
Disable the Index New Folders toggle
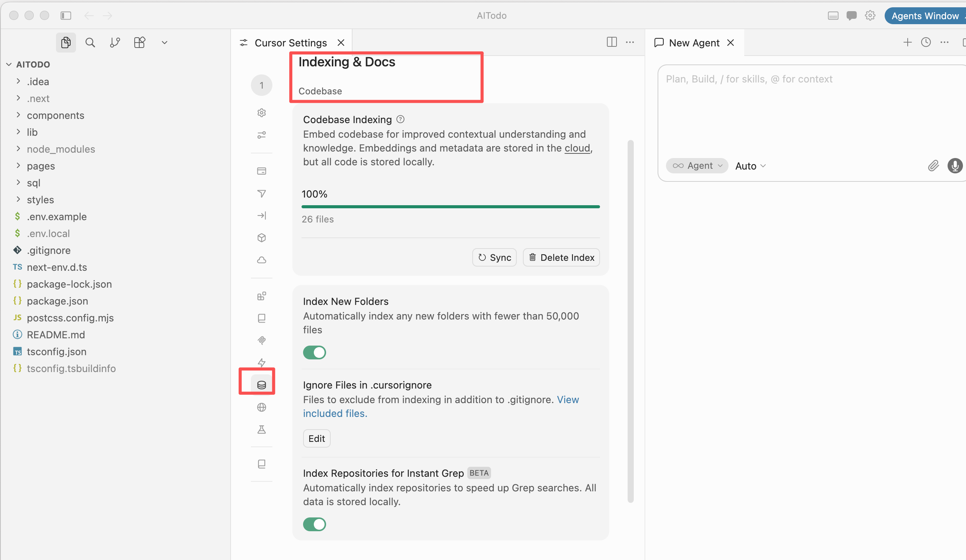pyautogui.click(x=315, y=352)
